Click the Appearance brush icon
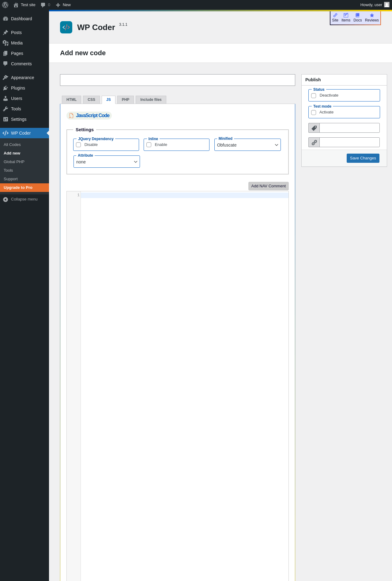Image resolution: width=392 pixels, height=581 pixels. 6,78
